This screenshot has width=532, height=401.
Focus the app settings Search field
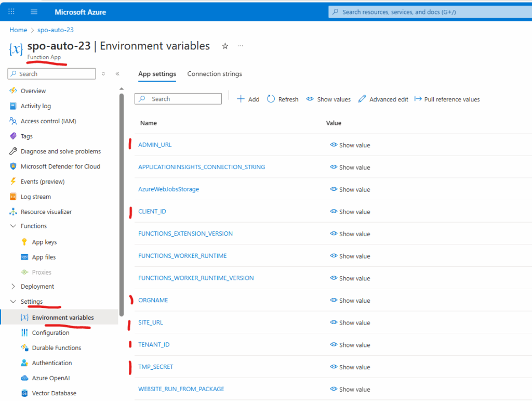(178, 99)
